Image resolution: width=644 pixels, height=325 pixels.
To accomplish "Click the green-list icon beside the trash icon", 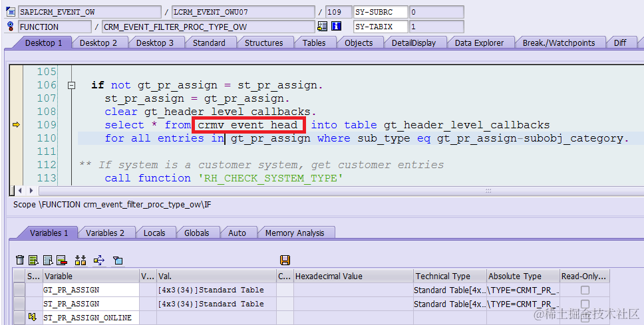I will click(34, 260).
